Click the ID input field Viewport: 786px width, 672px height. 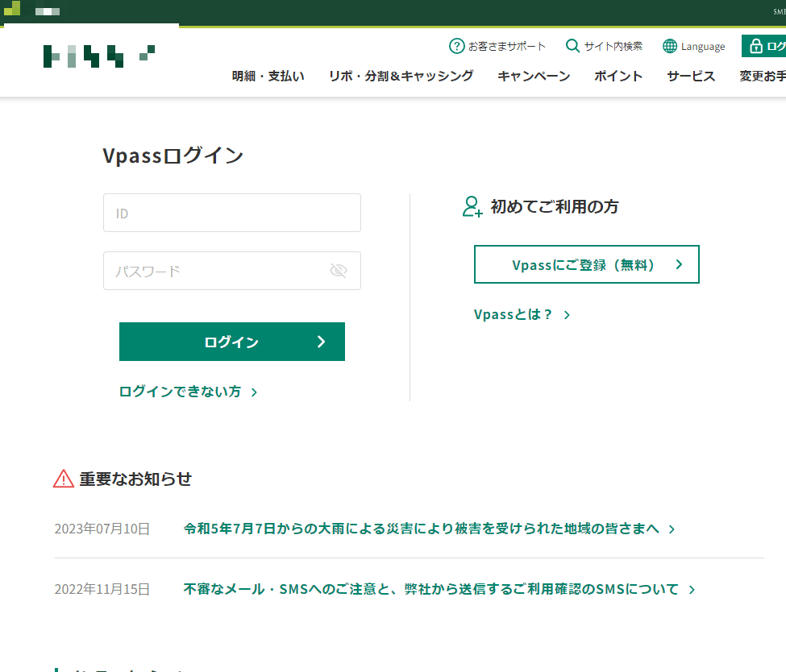click(231, 212)
